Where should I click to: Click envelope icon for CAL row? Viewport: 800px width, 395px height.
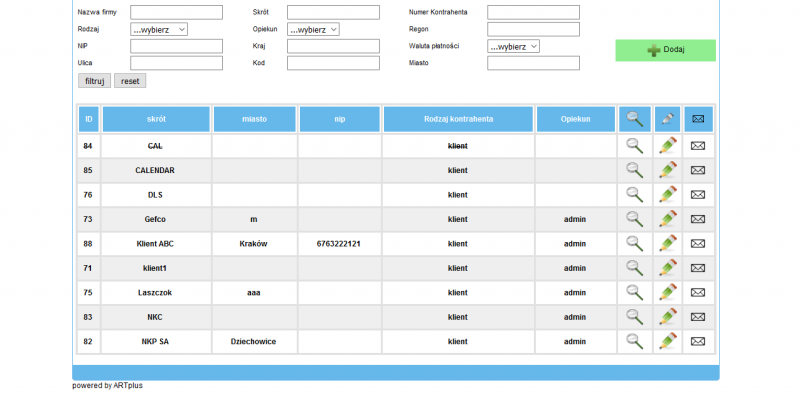(697, 145)
